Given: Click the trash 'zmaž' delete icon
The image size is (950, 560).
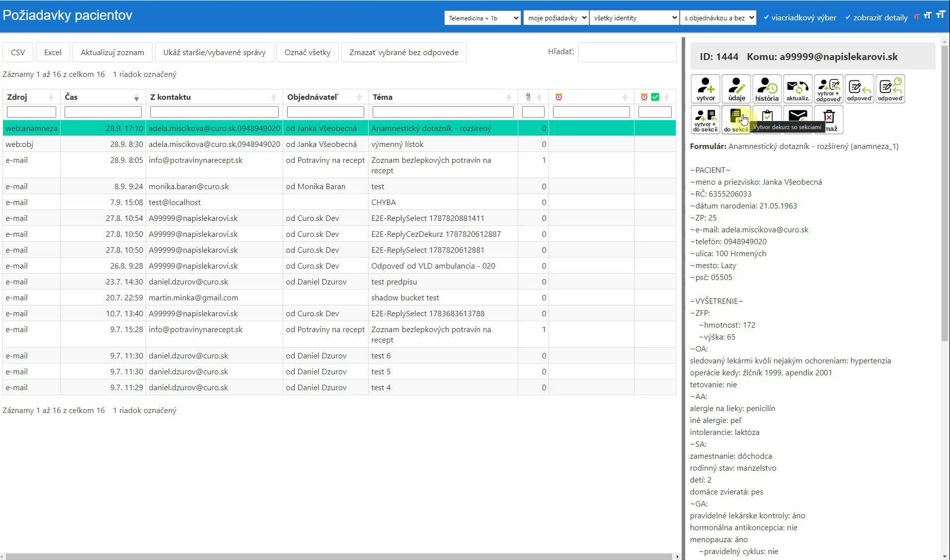Looking at the screenshot, I should coord(829,120).
